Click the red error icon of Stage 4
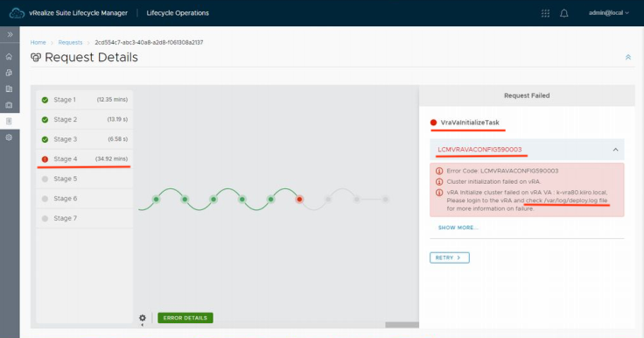 (x=45, y=159)
